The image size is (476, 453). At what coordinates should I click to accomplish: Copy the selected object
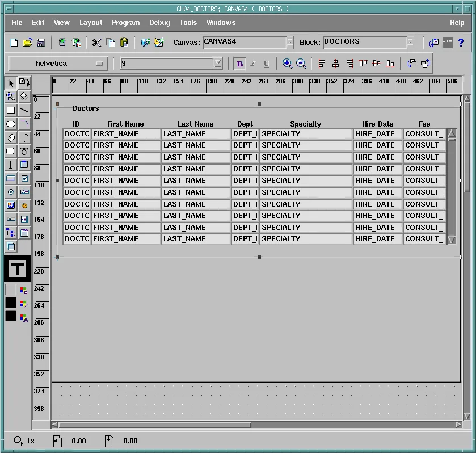pos(111,43)
